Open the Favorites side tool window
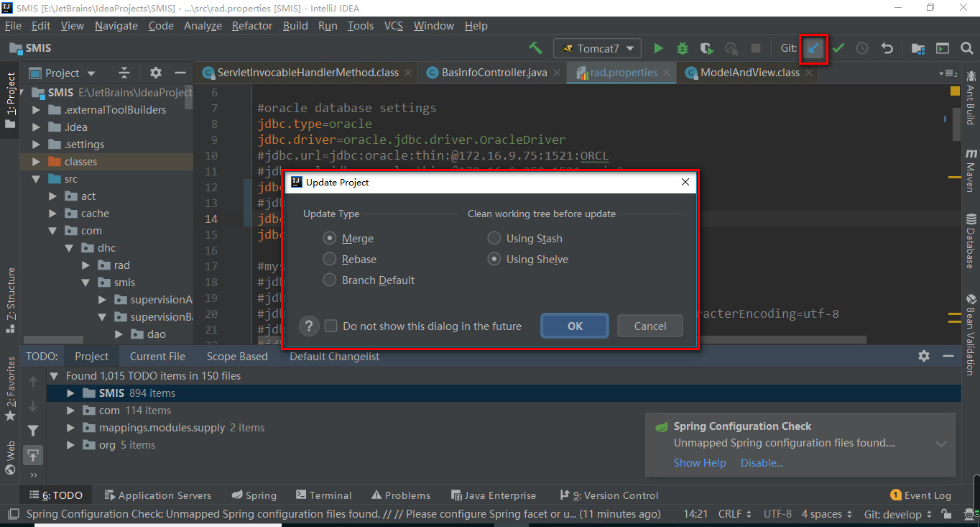980x527 pixels. pos(10,388)
